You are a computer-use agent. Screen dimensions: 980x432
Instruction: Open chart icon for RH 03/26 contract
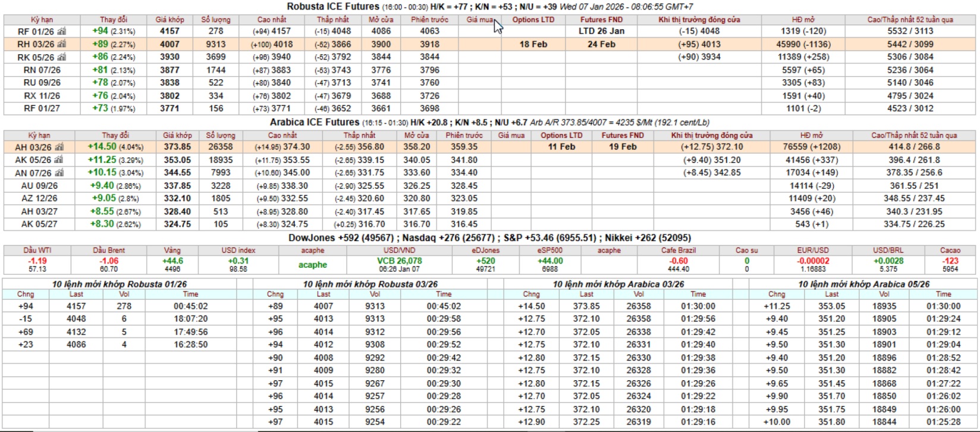[62, 45]
